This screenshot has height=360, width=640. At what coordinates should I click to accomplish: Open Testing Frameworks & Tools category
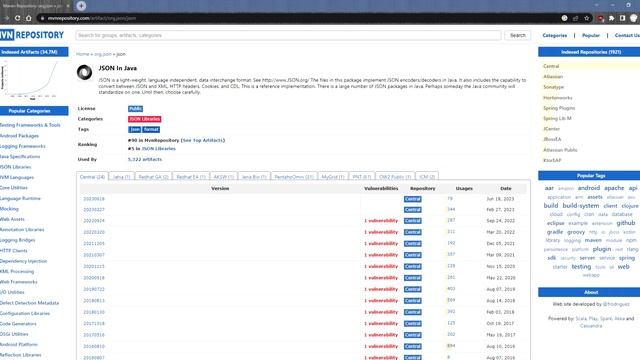[x=30, y=125]
